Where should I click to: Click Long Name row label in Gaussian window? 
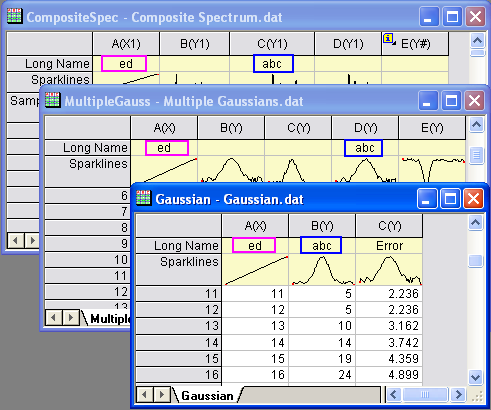178,246
